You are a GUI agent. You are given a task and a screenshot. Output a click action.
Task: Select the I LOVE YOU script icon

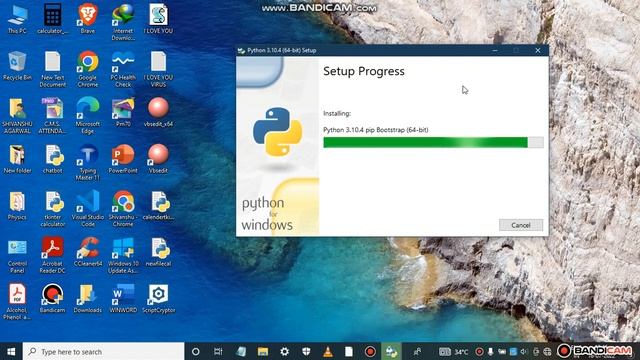(158, 19)
